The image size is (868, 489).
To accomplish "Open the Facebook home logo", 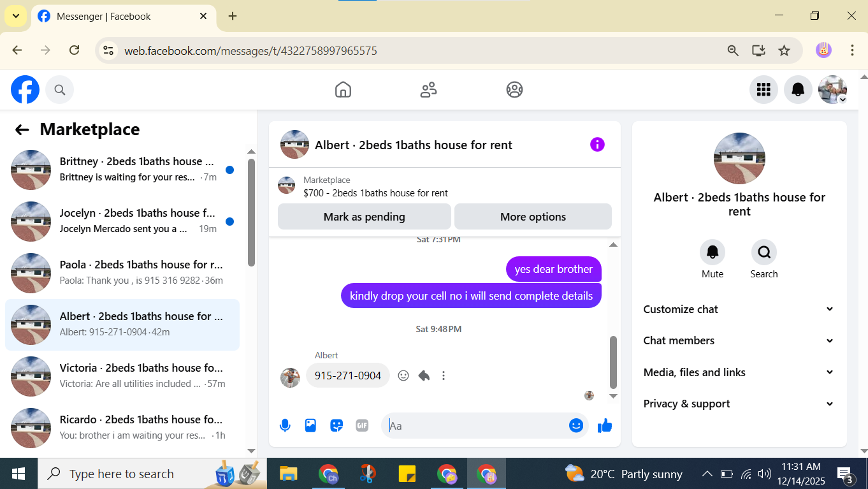I will [25, 90].
